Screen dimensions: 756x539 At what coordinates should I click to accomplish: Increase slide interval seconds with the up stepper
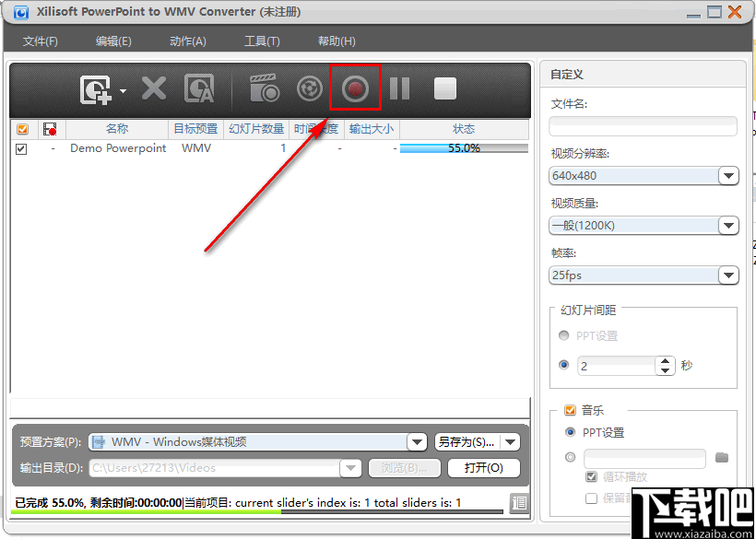click(x=666, y=360)
